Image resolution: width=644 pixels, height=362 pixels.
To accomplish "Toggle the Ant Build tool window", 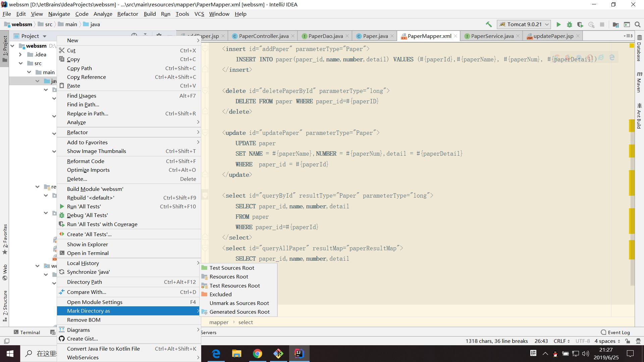I will coord(639,116).
